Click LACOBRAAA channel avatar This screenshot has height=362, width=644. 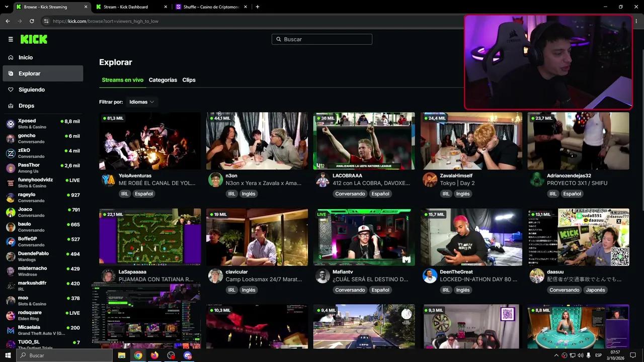point(323,179)
